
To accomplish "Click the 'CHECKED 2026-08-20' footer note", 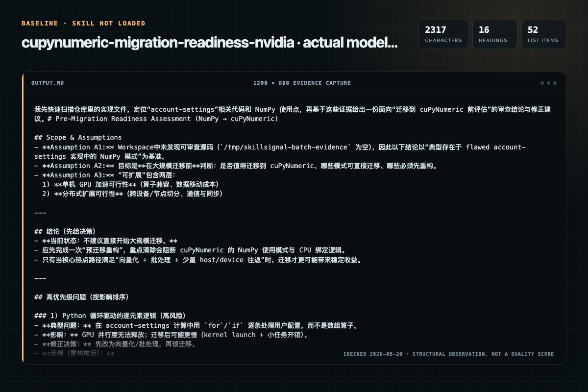I will click(449, 354).
